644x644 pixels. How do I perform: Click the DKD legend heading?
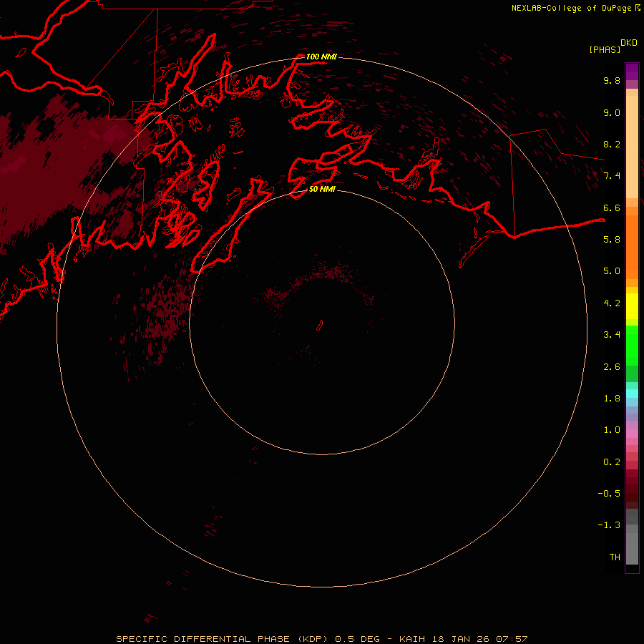(629, 43)
